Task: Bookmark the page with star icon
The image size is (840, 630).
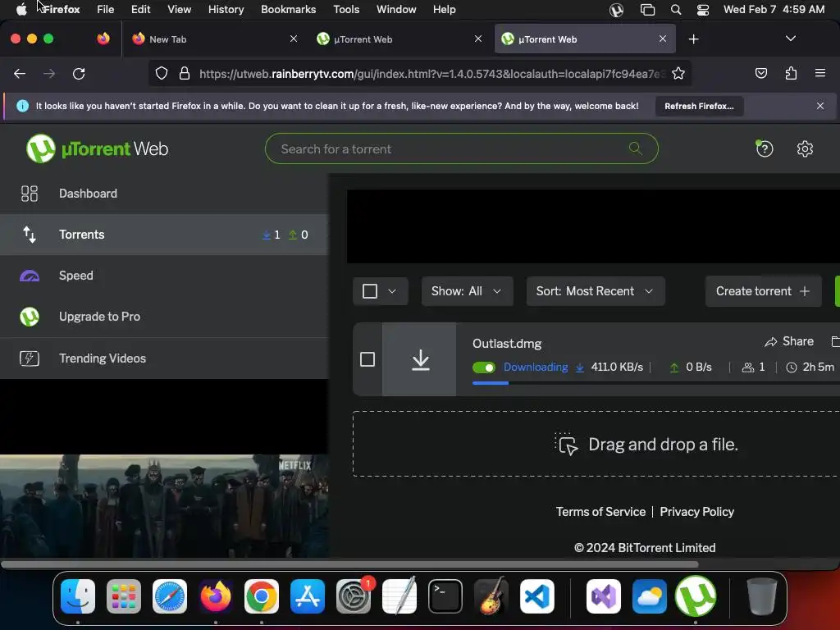Action: point(678,73)
